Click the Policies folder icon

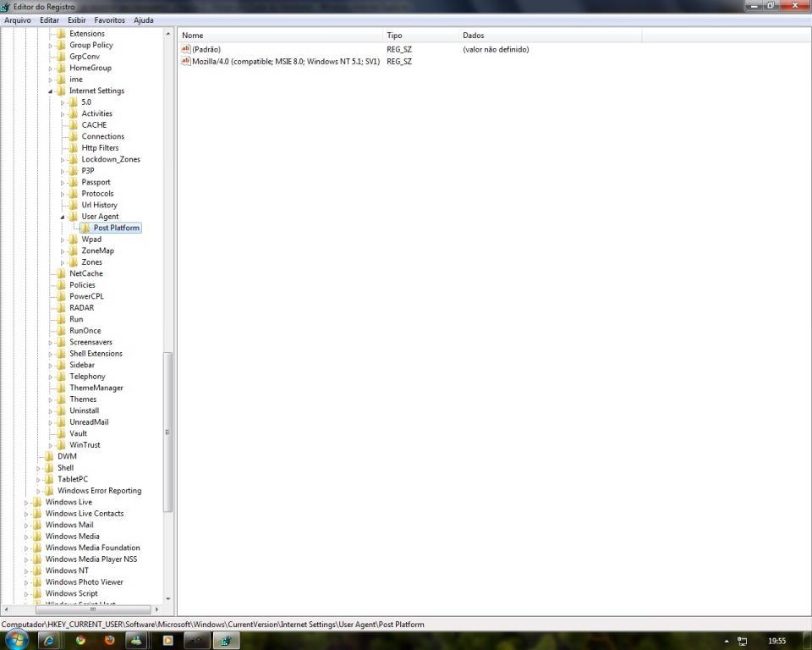click(x=61, y=284)
